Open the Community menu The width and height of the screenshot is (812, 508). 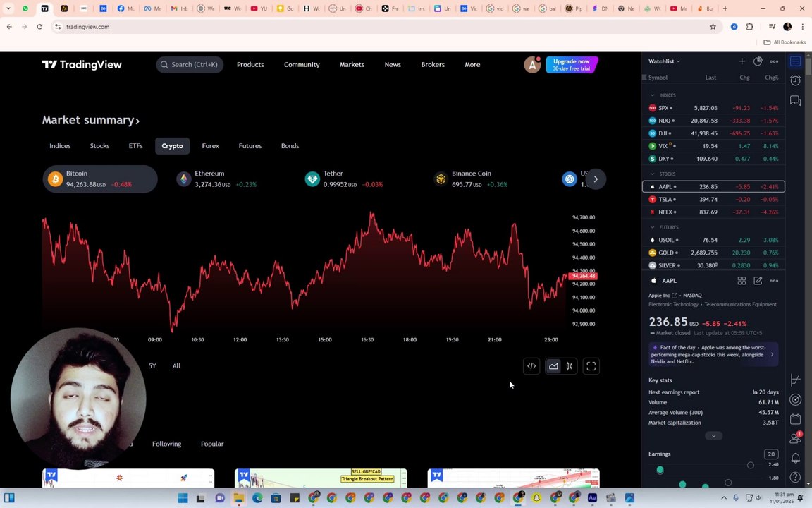302,65
